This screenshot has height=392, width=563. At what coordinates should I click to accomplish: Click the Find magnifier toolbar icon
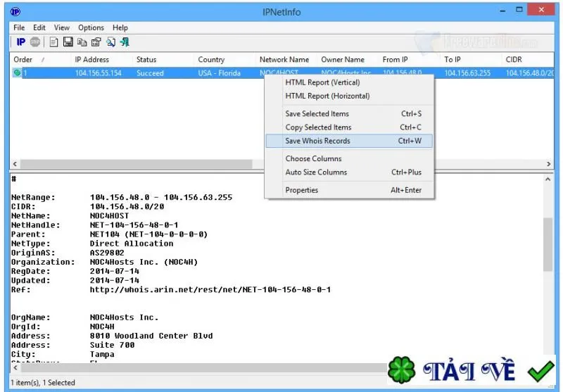[x=110, y=42]
